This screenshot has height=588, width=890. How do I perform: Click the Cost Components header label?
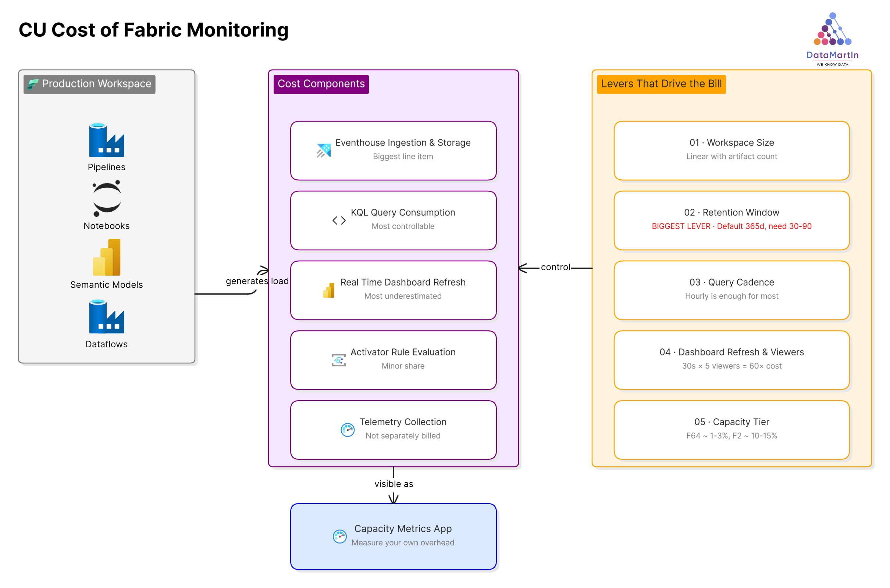[321, 84]
